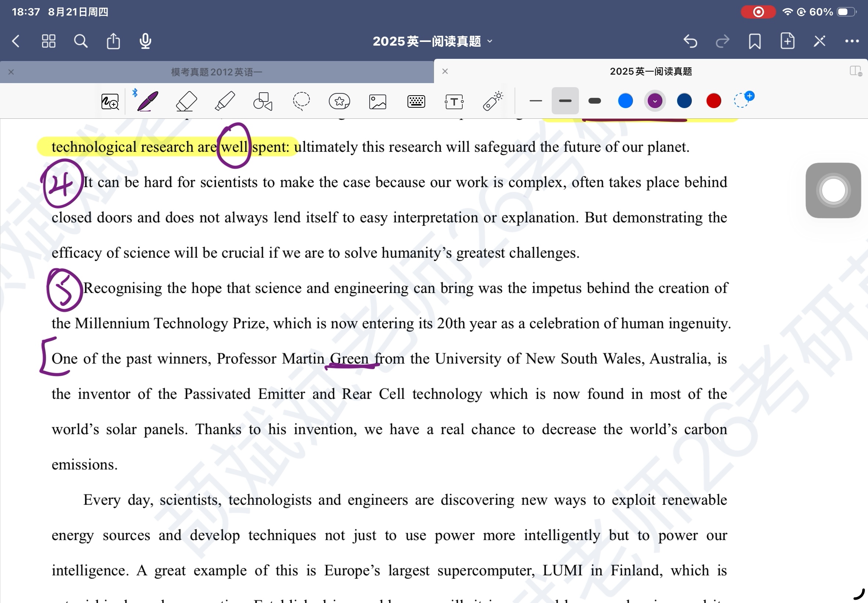The height and width of the screenshot is (603, 868).
Task: Open the document search
Action: click(81, 41)
